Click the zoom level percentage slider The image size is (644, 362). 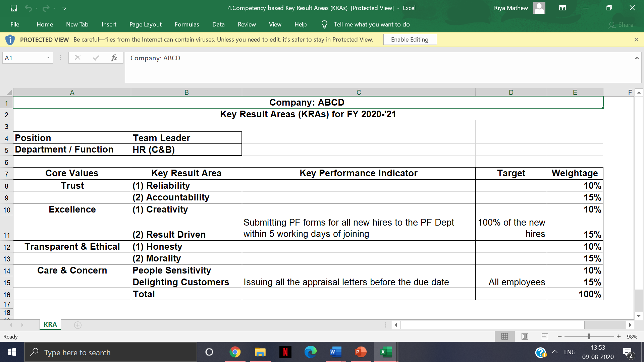590,337
